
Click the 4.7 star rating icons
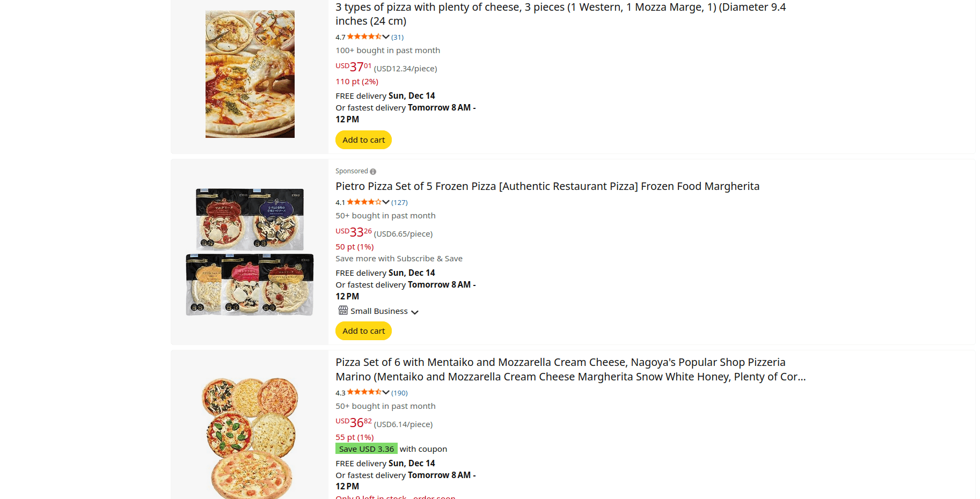364,36
